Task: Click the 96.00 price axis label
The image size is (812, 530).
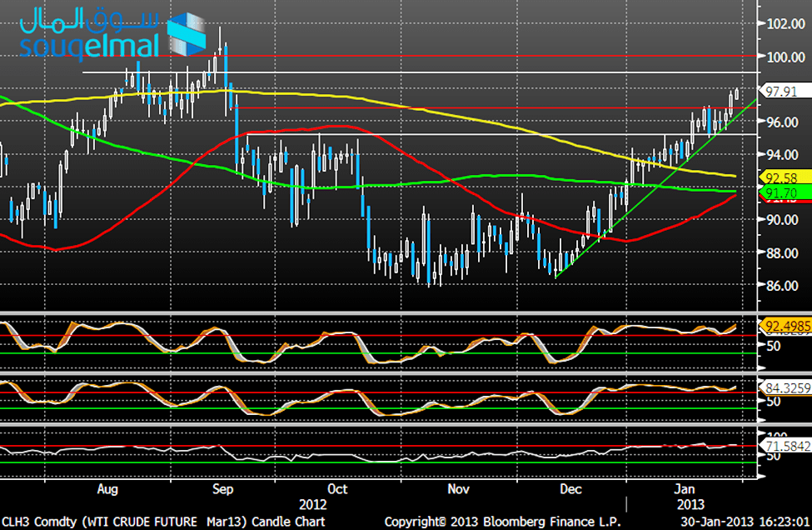Action: click(782, 122)
